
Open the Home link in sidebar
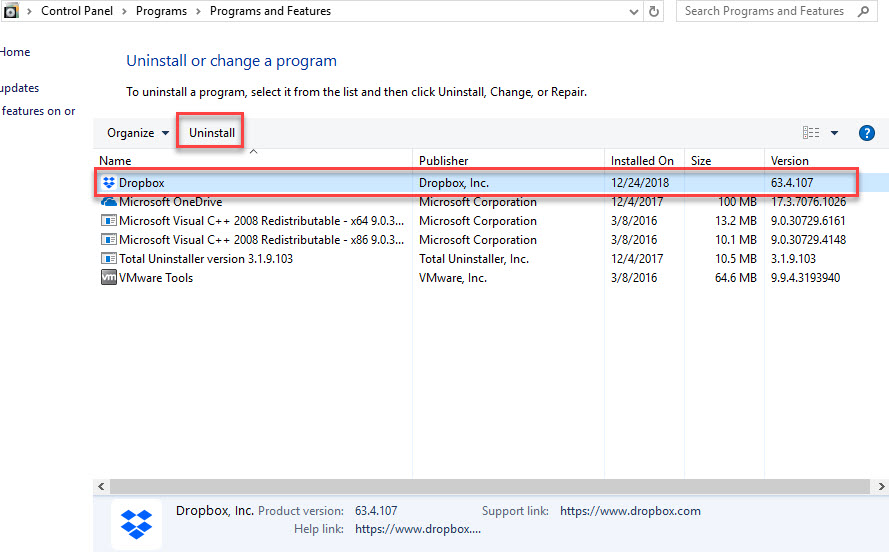coord(15,52)
